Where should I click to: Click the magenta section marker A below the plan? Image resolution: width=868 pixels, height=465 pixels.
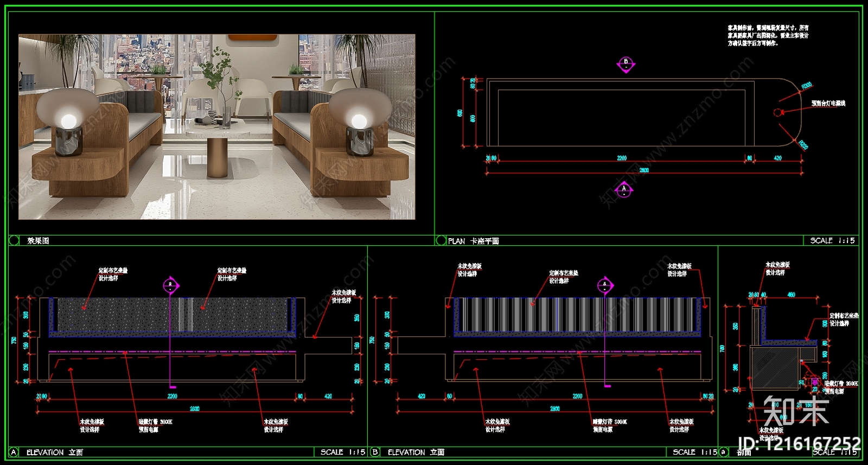coord(624,190)
